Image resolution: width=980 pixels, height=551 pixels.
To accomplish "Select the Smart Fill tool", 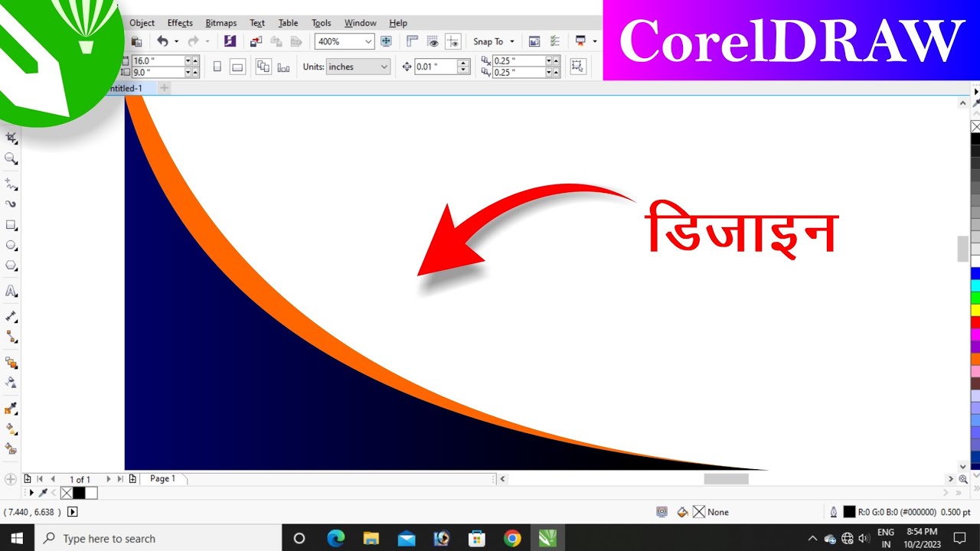I will 11,448.
